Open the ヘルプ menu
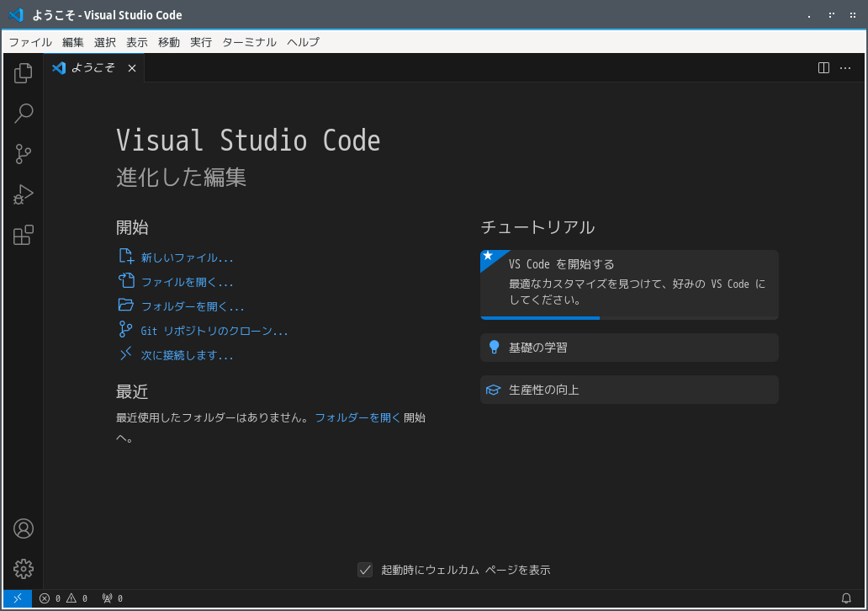The height and width of the screenshot is (611, 868). [x=303, y=42]
